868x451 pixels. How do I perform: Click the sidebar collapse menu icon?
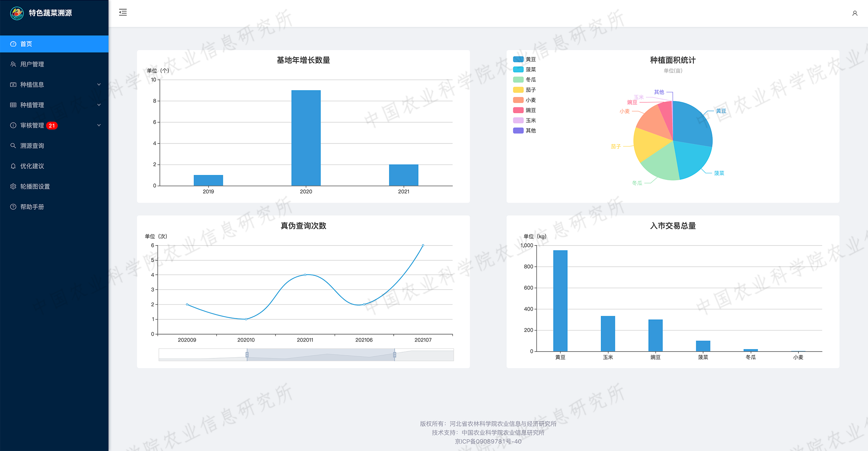coord(123,13)
